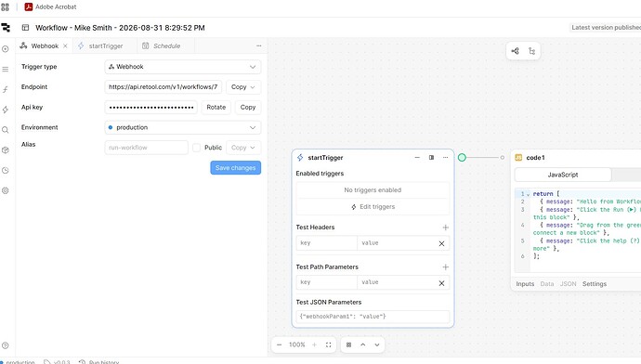Click Save changes button
Screen dimensions: 641x364
[235, 168]
